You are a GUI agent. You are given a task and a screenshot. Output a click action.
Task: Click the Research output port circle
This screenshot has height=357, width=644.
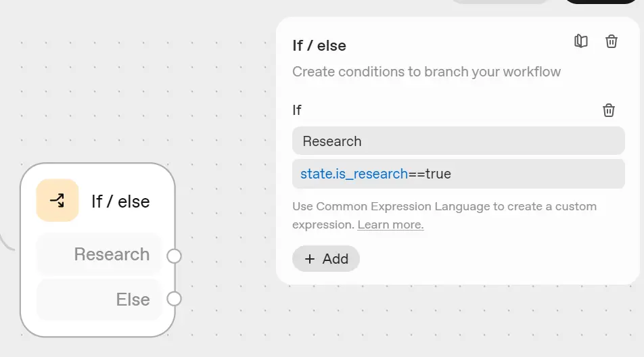174,256
